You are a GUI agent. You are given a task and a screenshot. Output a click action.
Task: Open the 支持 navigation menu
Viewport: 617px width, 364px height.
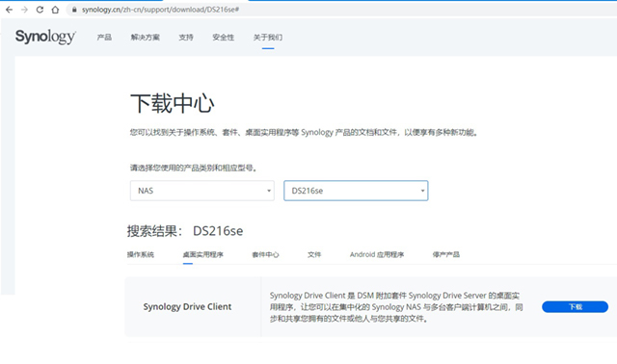pos(186,38)
